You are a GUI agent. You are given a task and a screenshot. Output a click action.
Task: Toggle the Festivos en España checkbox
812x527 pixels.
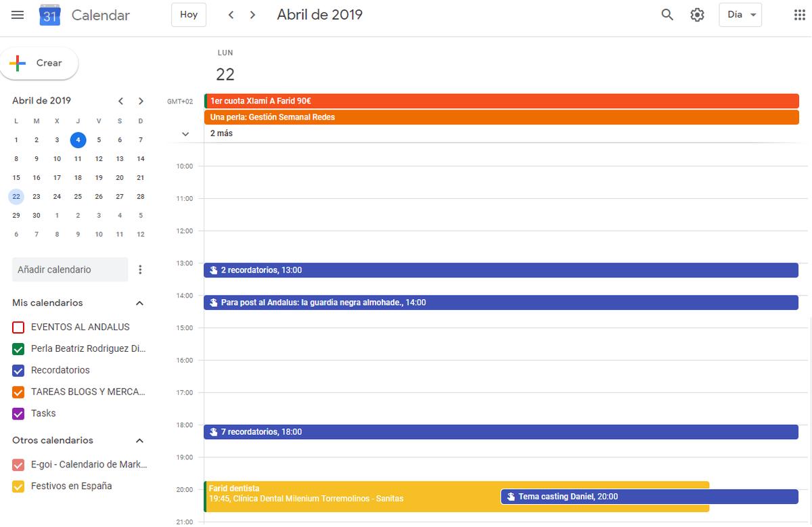point(18,486)
